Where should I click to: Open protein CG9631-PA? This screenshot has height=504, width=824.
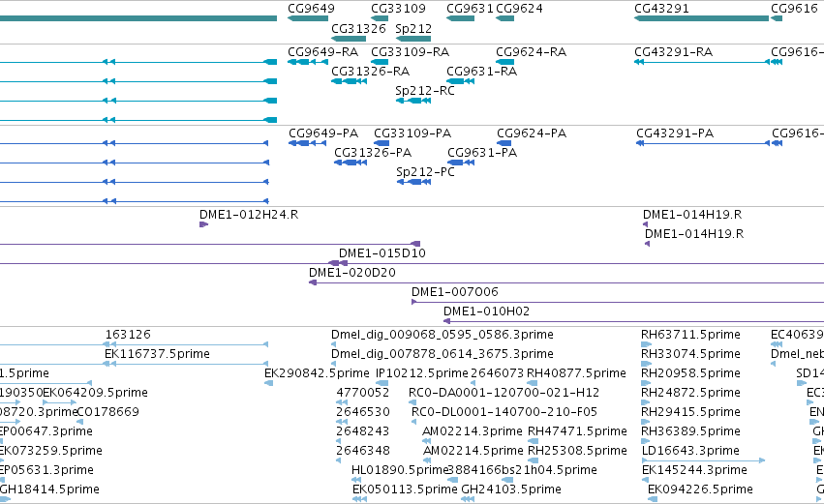(x=482, y=153)
